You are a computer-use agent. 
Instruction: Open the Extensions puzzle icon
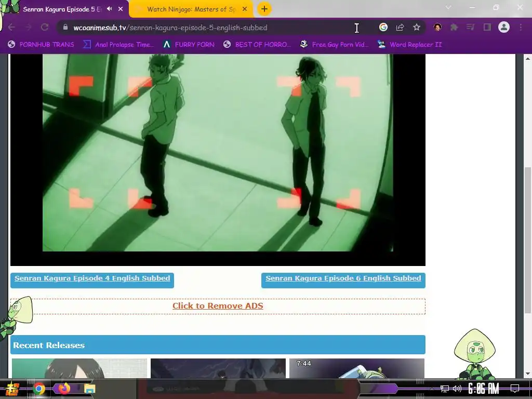click(454, 28)
